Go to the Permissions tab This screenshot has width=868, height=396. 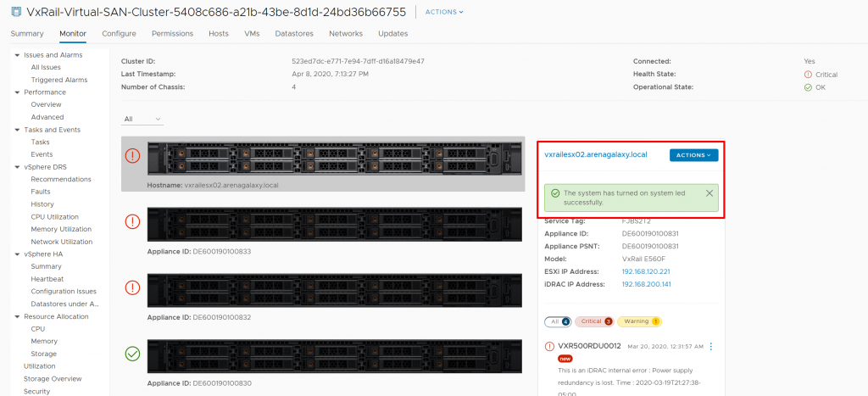coord(173,34)
